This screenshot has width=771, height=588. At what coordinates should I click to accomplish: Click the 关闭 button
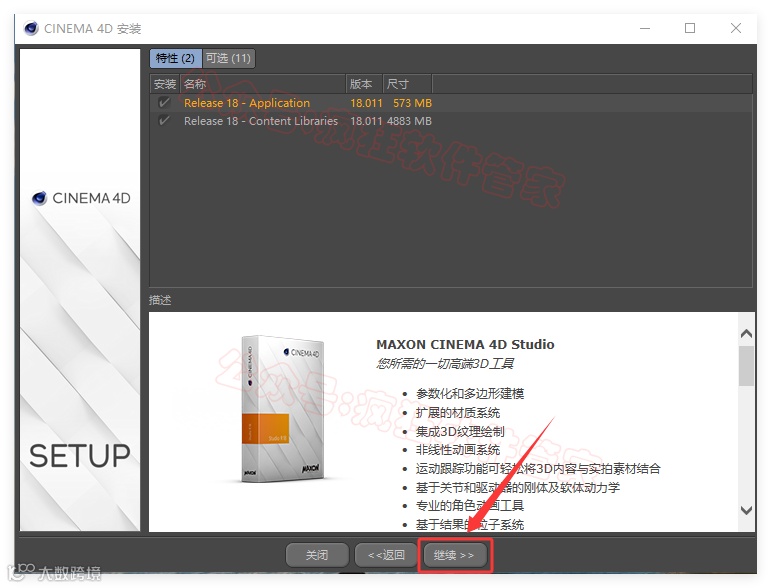point(317,555)
